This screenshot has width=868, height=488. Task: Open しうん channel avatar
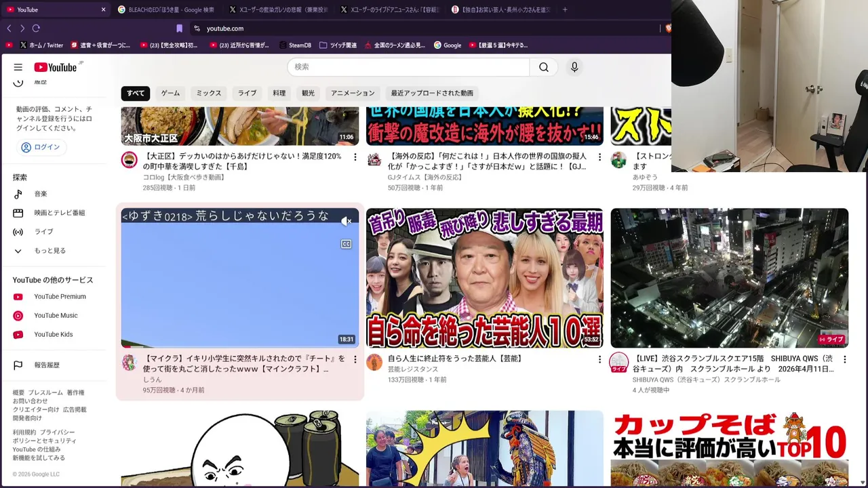point(129,363)
